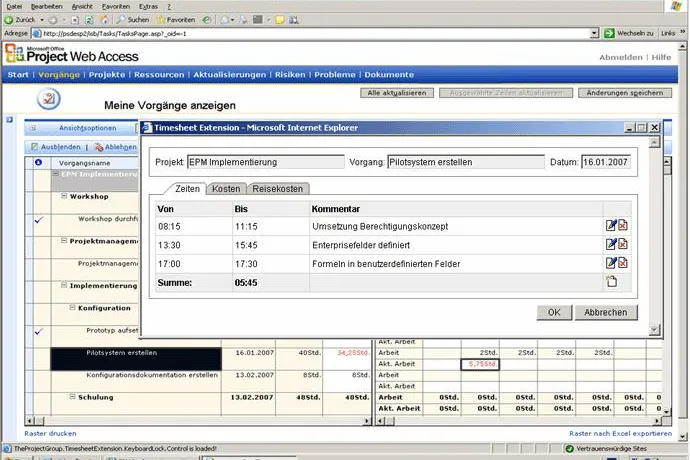The image size is (690, 460).
Task: Select the Konfigurationsdokumentation erstellen task row
Action: pyautogui.click(x=152, y=375)
